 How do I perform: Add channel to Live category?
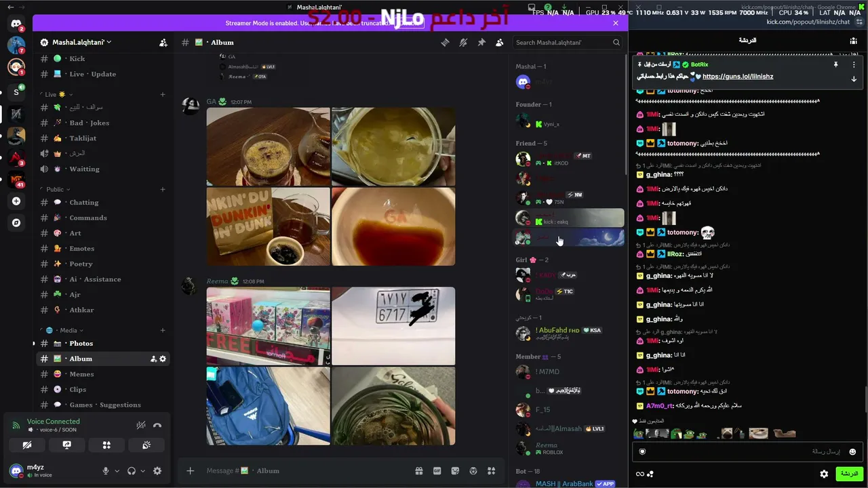tap(163, 94)
